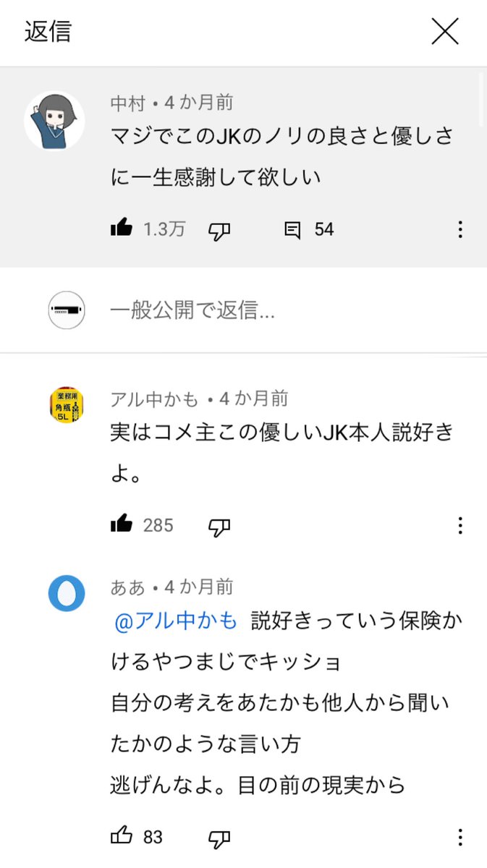This screenshot has height=868, width=487.
Task: Open your own profile avatar beside reply field
Action: coord(67,310)
